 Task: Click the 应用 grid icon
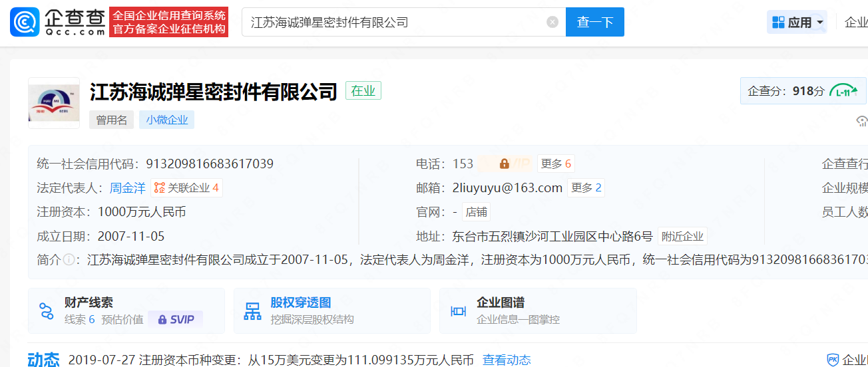click(x=778, y=23)
